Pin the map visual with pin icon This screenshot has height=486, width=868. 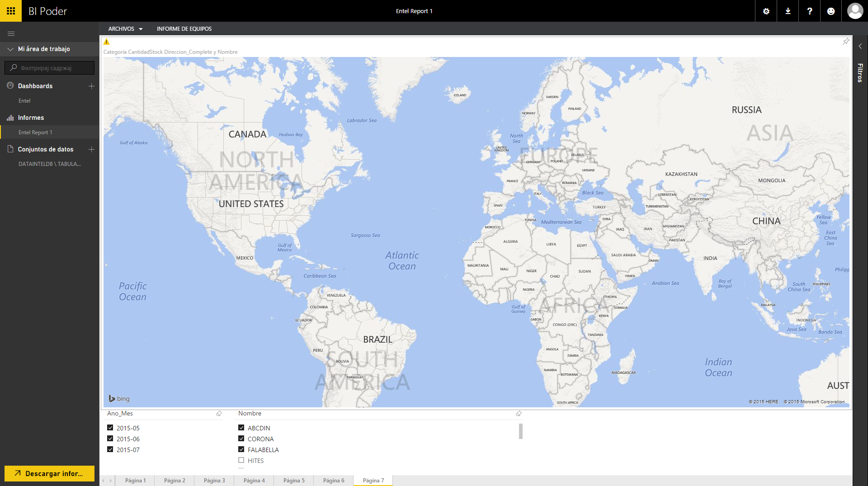pyautogui.click(x=846, y=42)
